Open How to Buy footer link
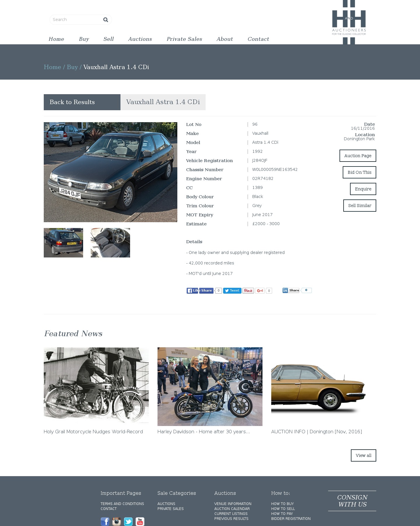Image resolution: width=420 pixels, height=526 pixels. coord(282,504)
